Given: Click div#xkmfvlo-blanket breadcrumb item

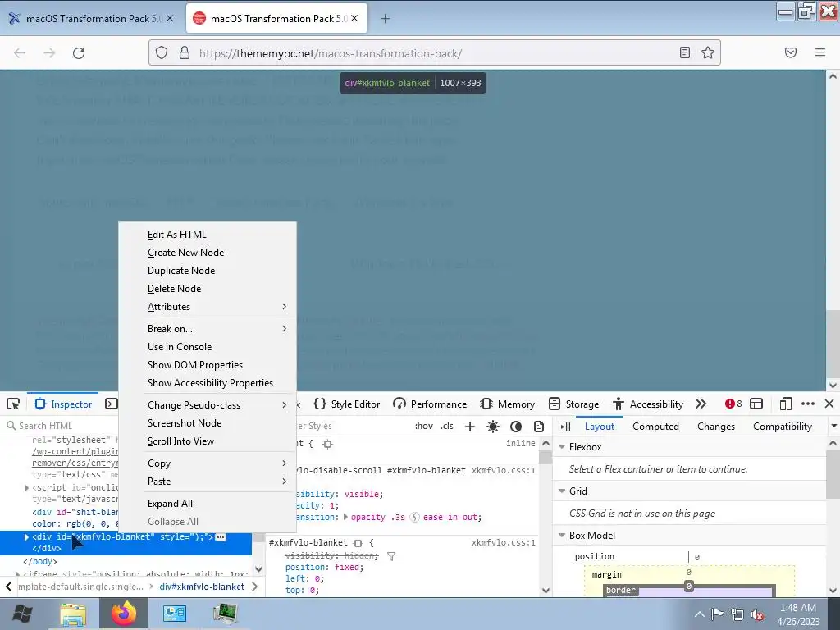Looking at the screenshot, I should tap(202, 587).
